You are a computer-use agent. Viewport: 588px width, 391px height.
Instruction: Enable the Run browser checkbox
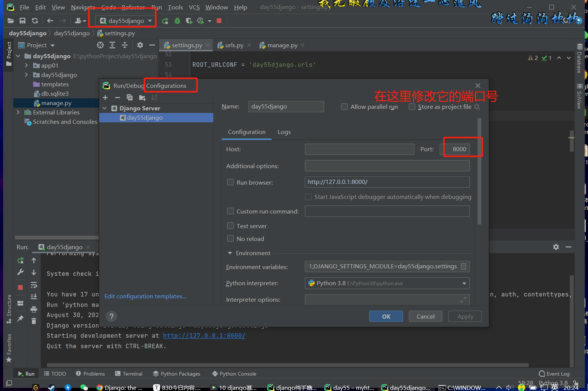coord(231,182)
